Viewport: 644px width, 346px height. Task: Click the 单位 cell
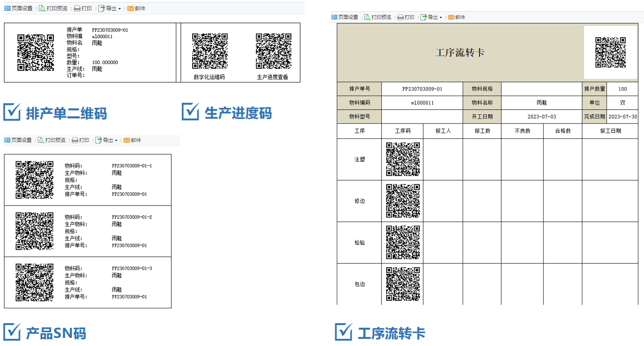(595, 103)
